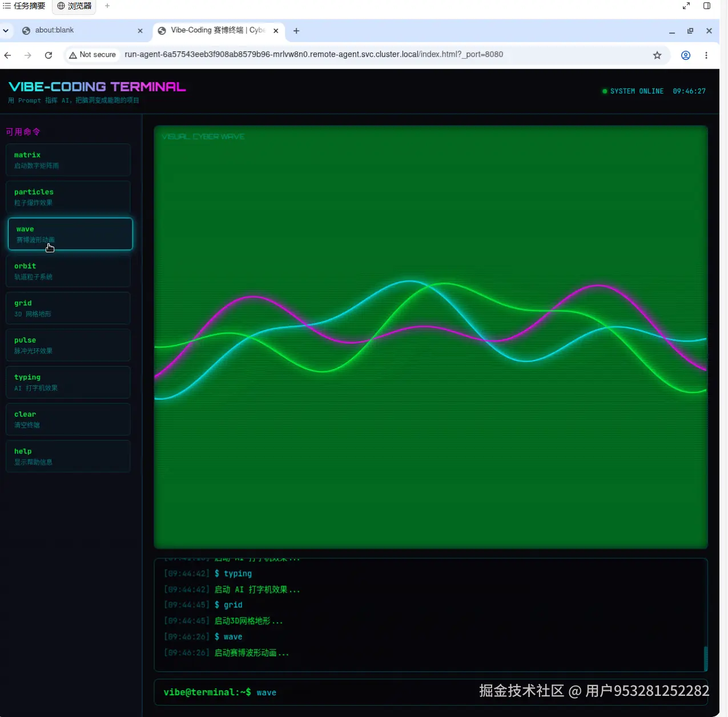Image resolution: width=728 pixels, height=717 pixels.
Task: Click the SYSTEM ONLINE status text
Action: click(637, 91)
